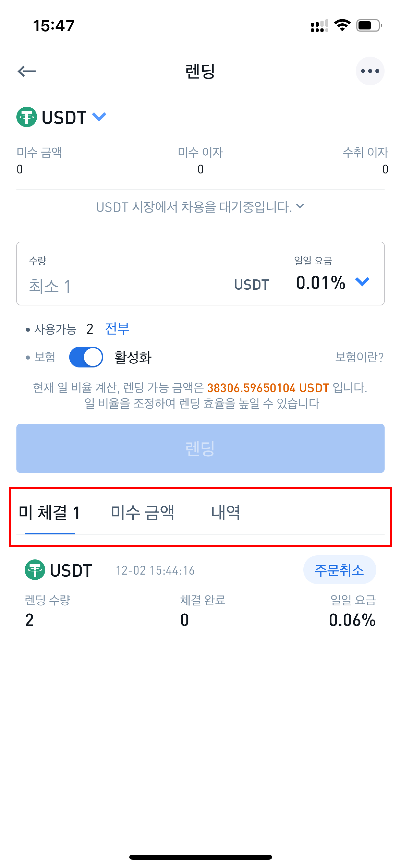Click the 수량 amount input field
Image resolution: width=401 pixels, height=868 pixels.
[x=128, y=286]
